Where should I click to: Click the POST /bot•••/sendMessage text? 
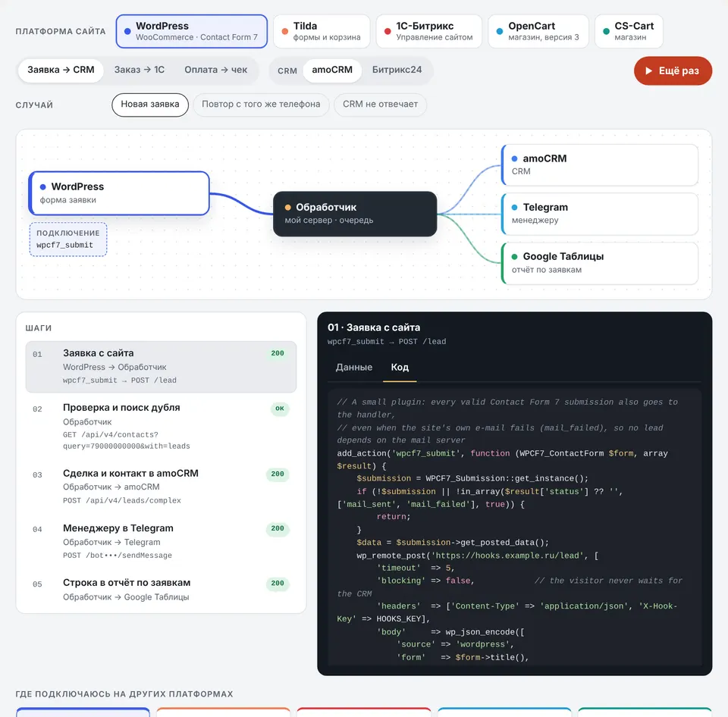(x=118, y=556)
